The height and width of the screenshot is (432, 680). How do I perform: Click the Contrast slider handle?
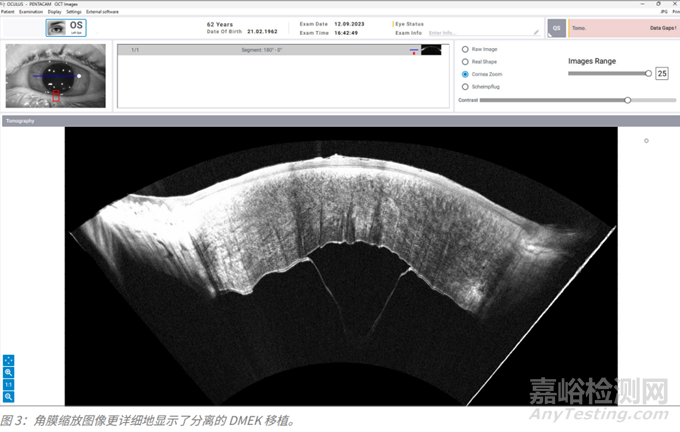pyautogui.click(x=627, y=100)
